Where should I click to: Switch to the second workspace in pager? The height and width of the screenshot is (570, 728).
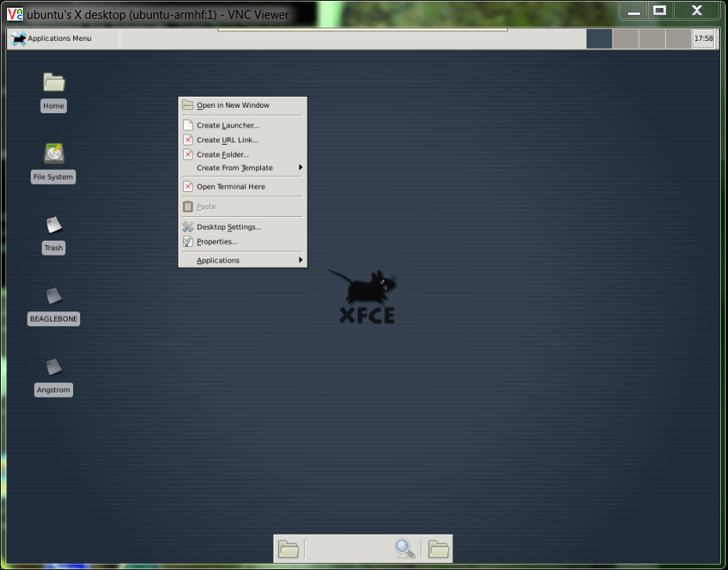coord(625,39)
